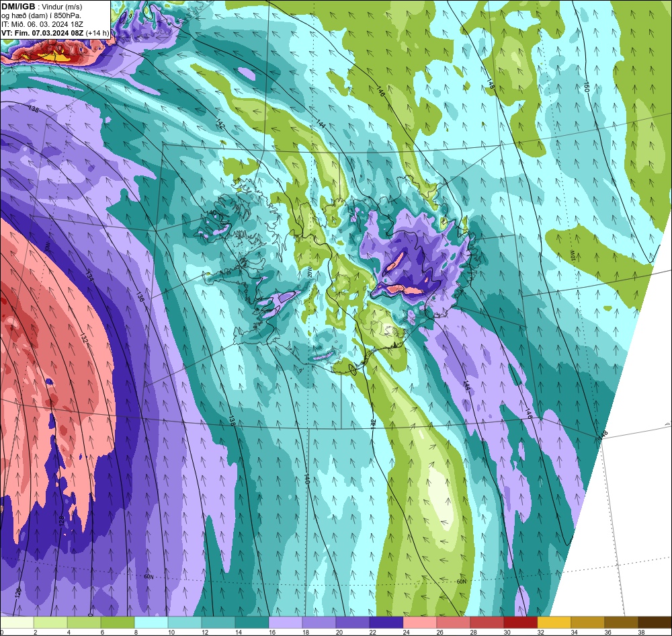Screen dimensions: 672x636
Task: Click the legend value label '16'
Action: (271, 632)
